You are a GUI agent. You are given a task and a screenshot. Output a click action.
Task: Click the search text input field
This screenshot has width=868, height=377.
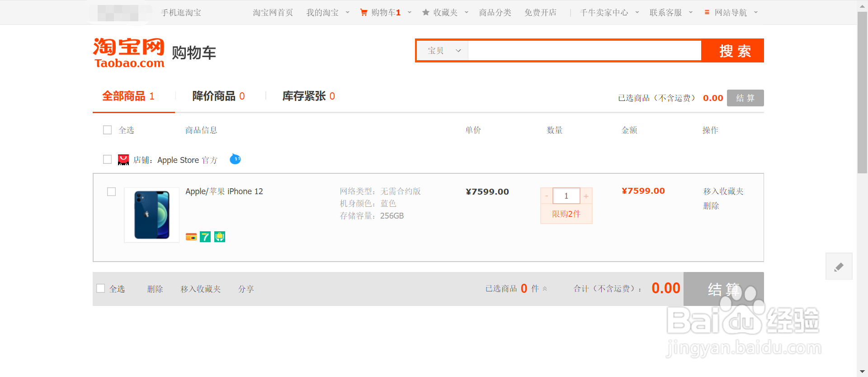point(585,51)
